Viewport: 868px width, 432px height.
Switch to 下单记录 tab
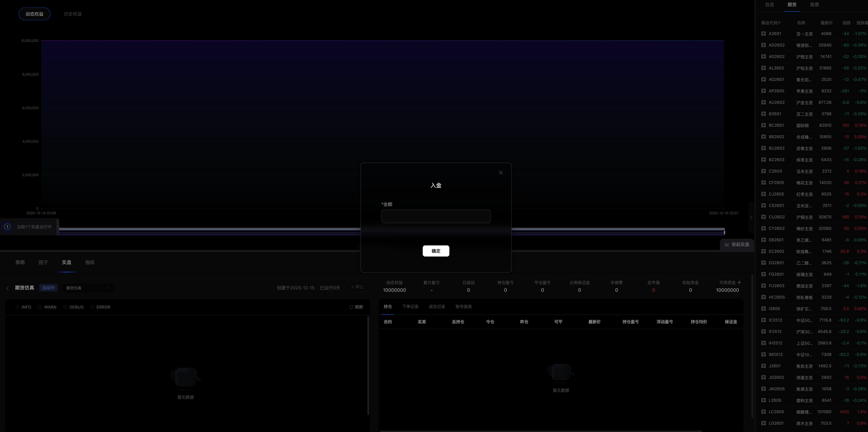click(x=410, y=307)
